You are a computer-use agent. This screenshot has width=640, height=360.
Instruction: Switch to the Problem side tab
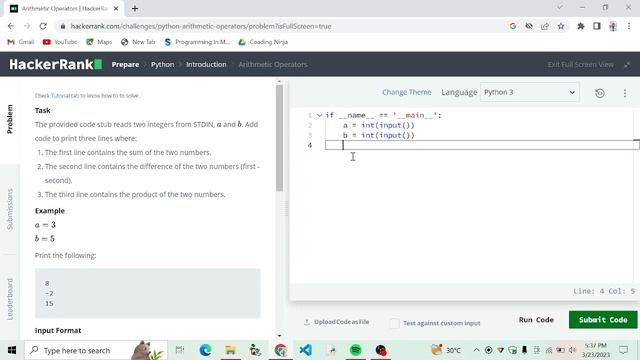[10, 119]
